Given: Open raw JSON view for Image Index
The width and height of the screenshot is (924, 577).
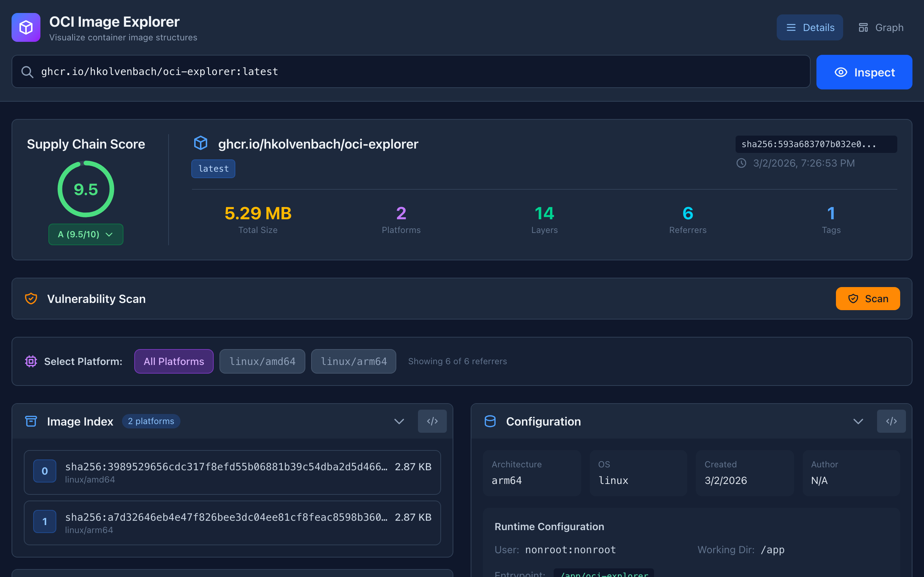Looking at the screenshot, I should (x=432, y=421).
